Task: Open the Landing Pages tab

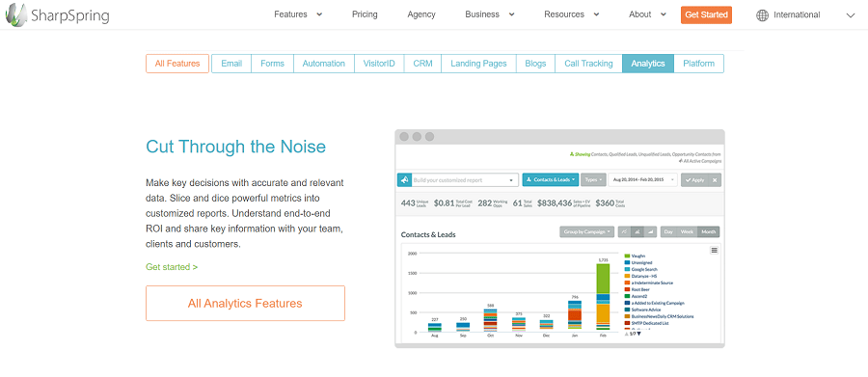Action: click(478, 64)
